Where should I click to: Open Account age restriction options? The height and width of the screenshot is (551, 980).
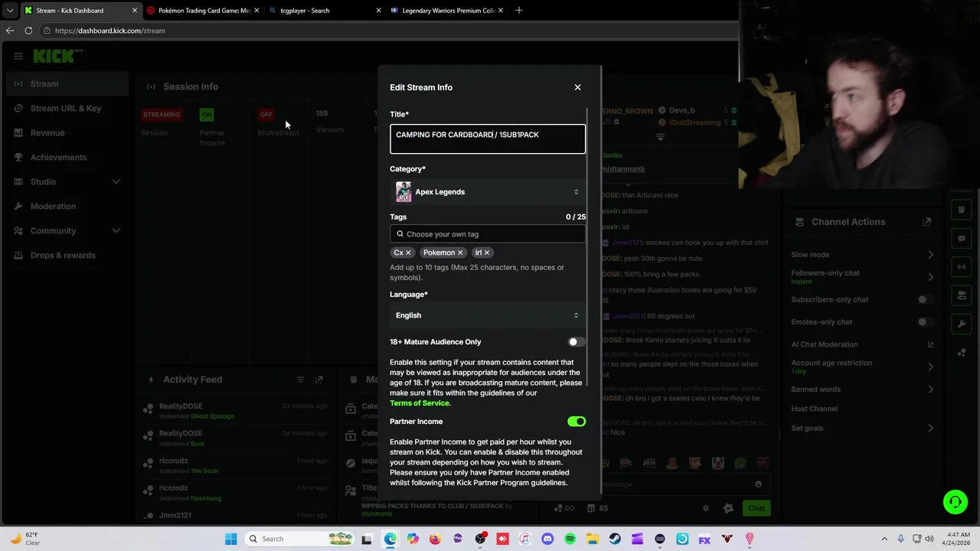point(862,367)
